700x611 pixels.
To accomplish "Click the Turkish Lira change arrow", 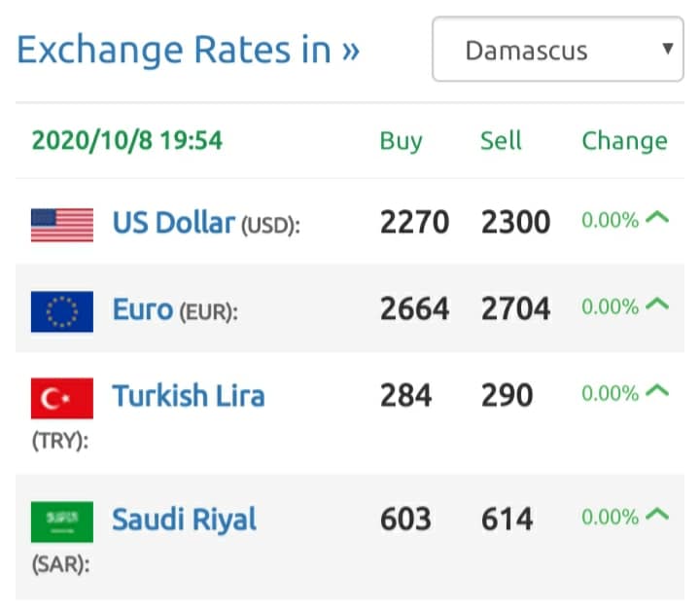I will click(x=657, y=391).
